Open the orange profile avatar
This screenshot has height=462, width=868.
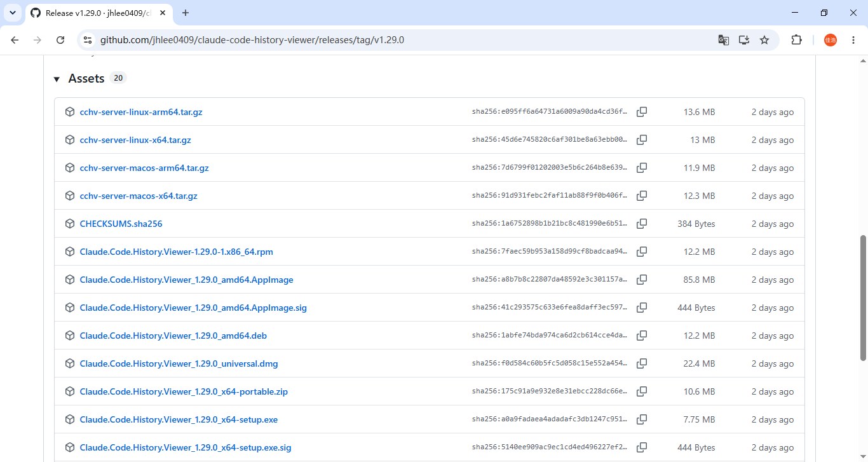[831, 40]
